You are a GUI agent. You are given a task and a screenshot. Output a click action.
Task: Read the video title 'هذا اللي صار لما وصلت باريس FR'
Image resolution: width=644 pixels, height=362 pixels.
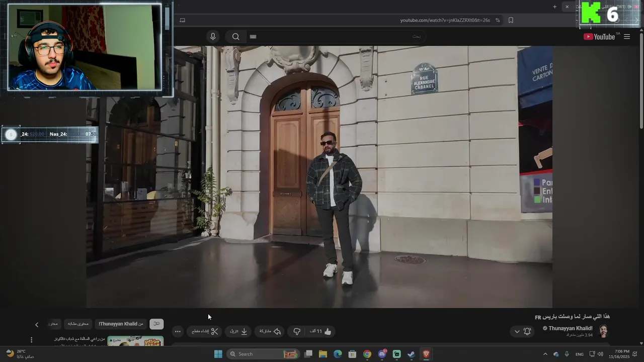[x=572, y=317]
